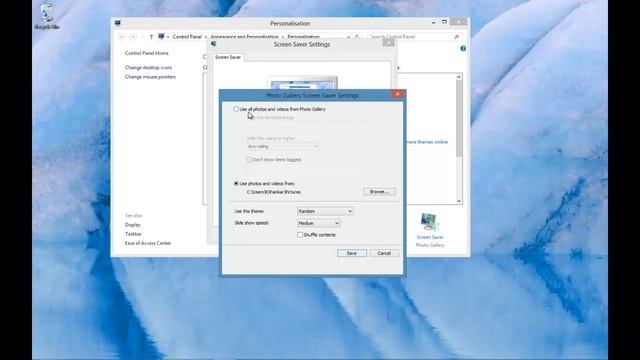Image resolution: width=640 pixels, height=360 pixels.
Task: Open Change desktop icons link
Action: tap(149, 67)
